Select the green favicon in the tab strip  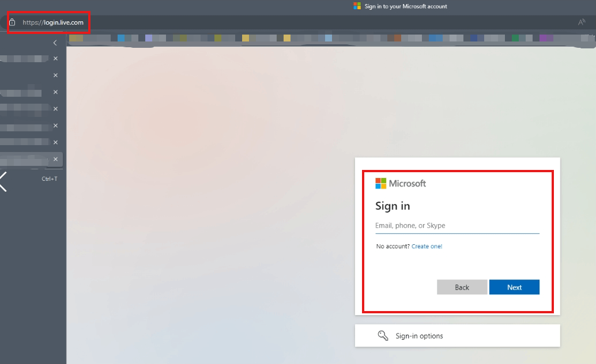(x=515, y=37)
